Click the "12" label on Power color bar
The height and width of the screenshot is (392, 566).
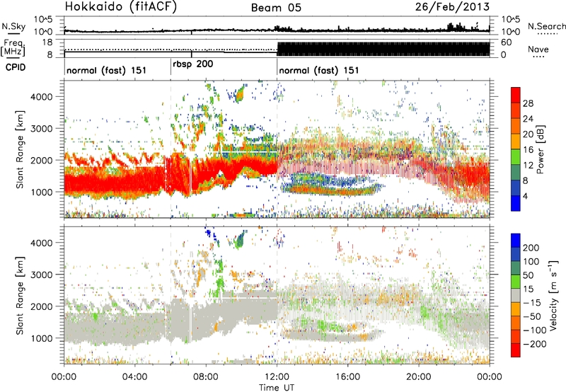point(528,166)
